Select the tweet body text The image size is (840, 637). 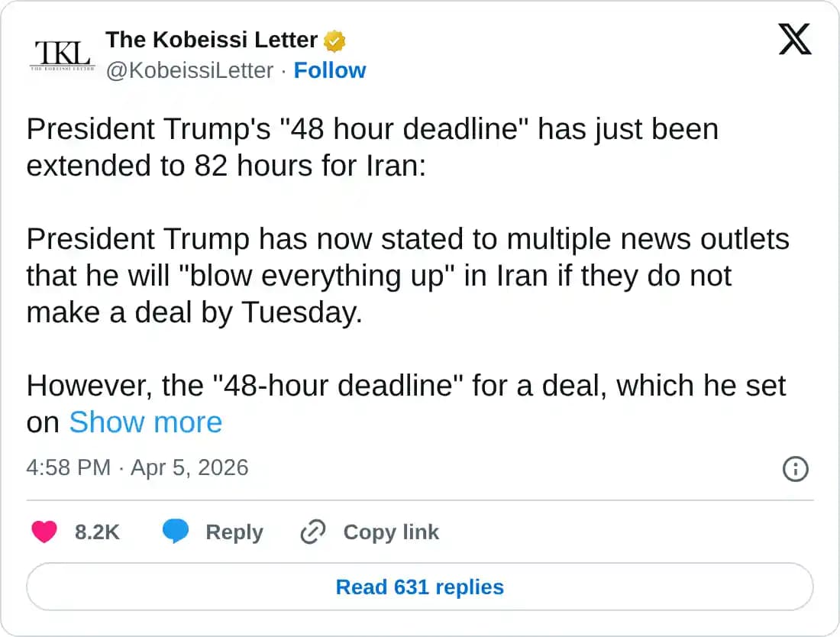[x=382, y=238]
